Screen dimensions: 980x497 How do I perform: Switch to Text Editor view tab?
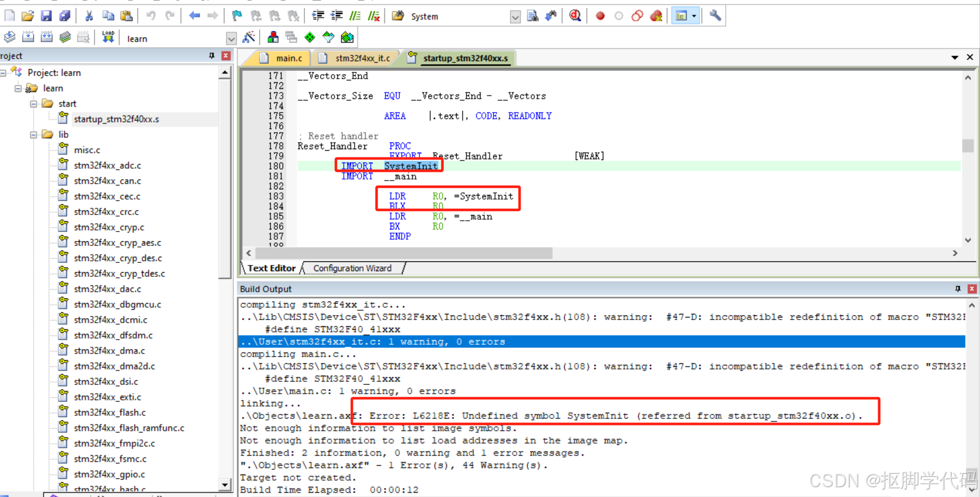[x=272, y=268]
